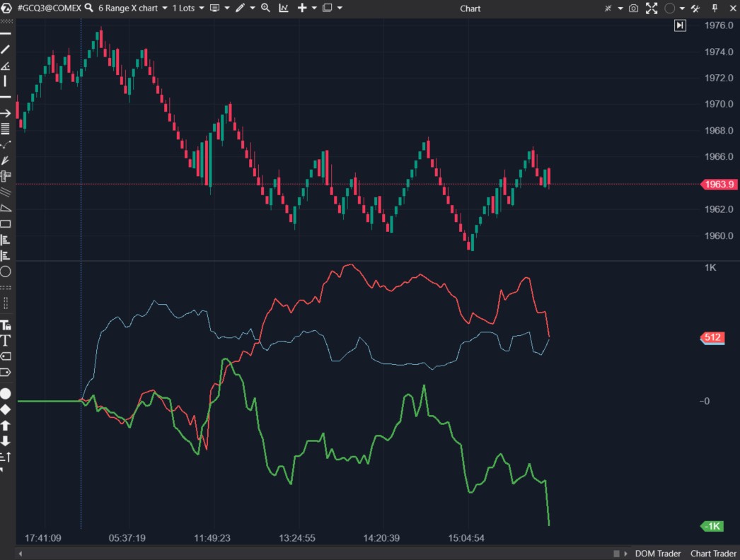The width and height of the screenshot is (740, 560).
Task: Select the horizontal line tool in the sidebar
Action: [6, 97]
